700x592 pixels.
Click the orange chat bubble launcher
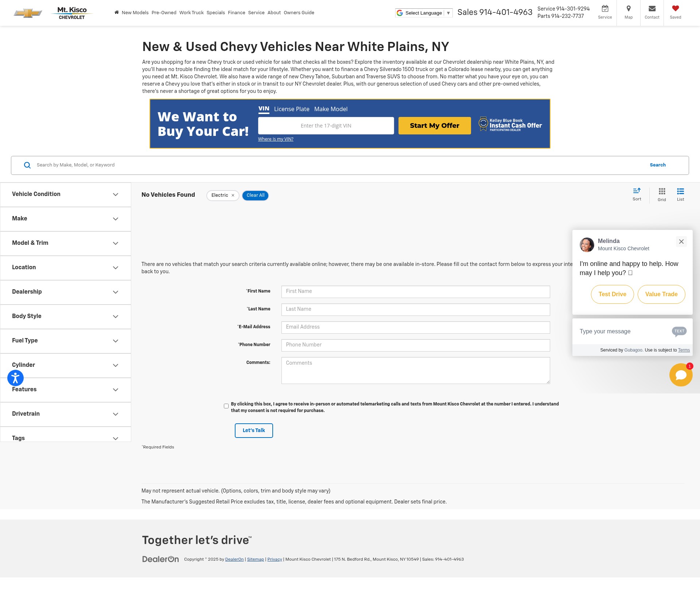point(681,375)
